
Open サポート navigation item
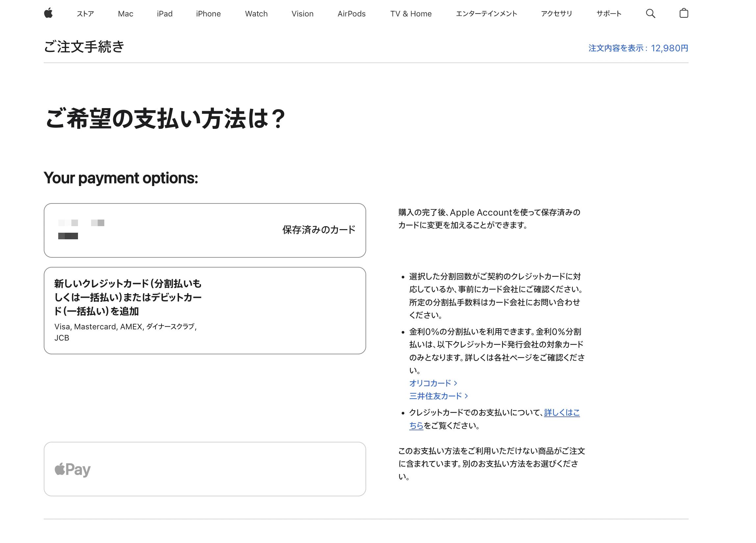point(609,14)
